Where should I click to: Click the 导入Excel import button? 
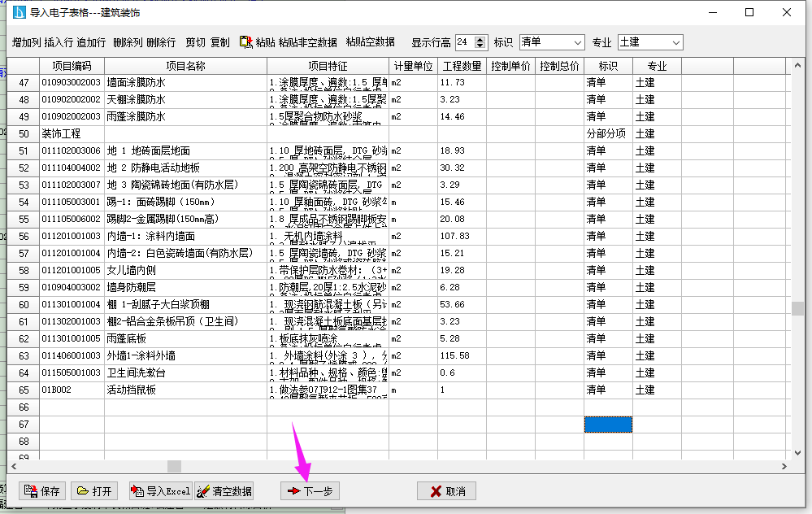tap(161, 491)
